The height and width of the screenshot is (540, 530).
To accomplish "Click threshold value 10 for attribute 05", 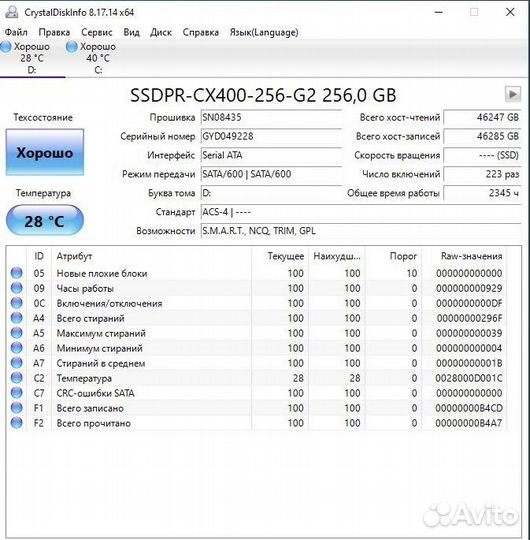I will (412, 273).
